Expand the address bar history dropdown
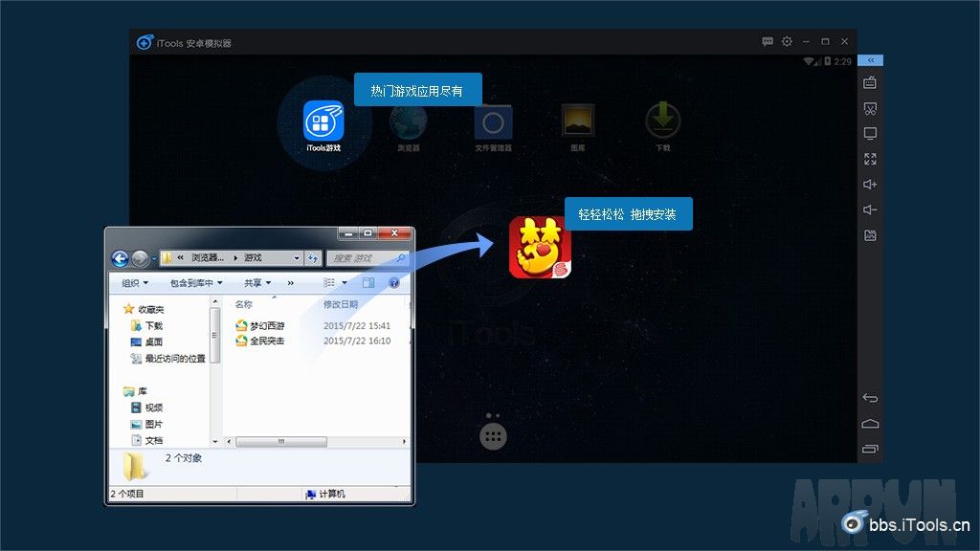The image size is (980, 551). 297,258
